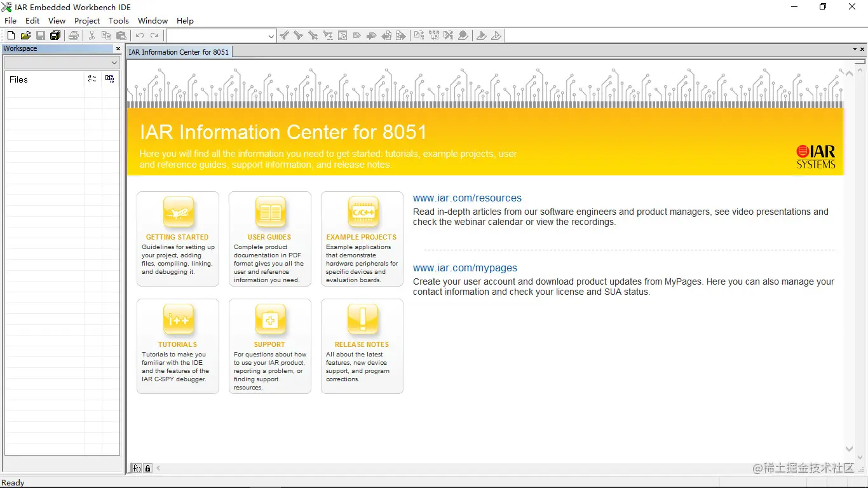Click the Make build icon

tap(434, 36)
